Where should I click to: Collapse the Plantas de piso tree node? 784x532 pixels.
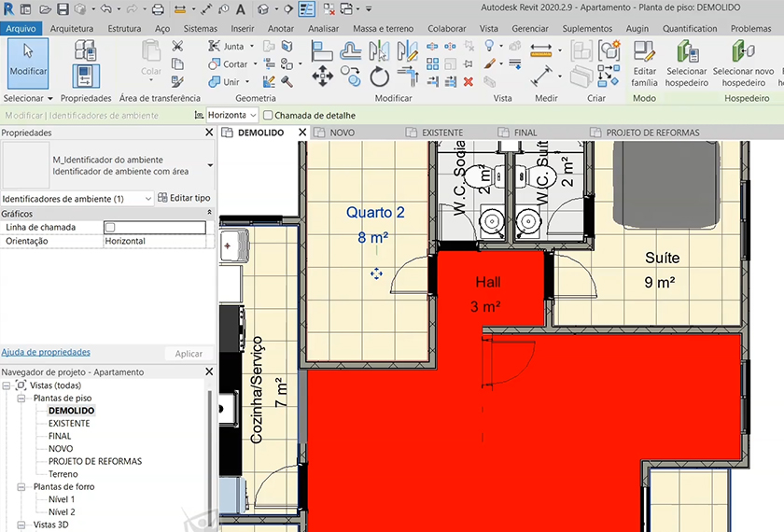(21, 398)
